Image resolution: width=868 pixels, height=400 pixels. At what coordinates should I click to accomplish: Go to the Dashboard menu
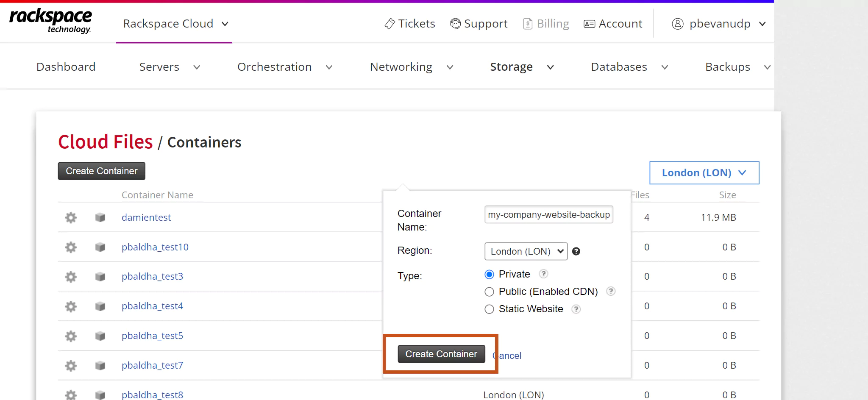66,67
